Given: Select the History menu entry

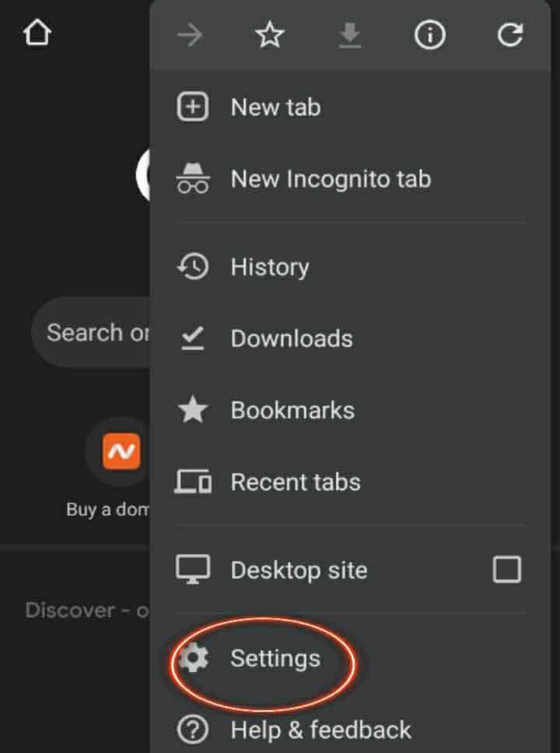Looking at the screenshot, I should pyautogui.click(x=270, y=267).
